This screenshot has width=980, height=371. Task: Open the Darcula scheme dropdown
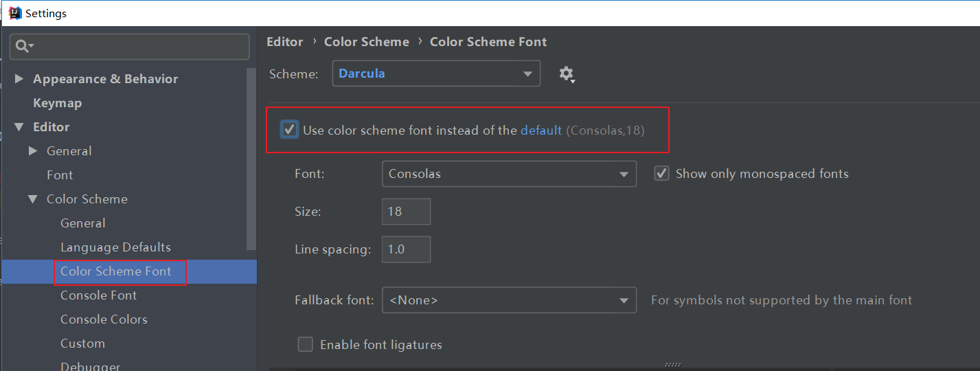click(436, 74)
